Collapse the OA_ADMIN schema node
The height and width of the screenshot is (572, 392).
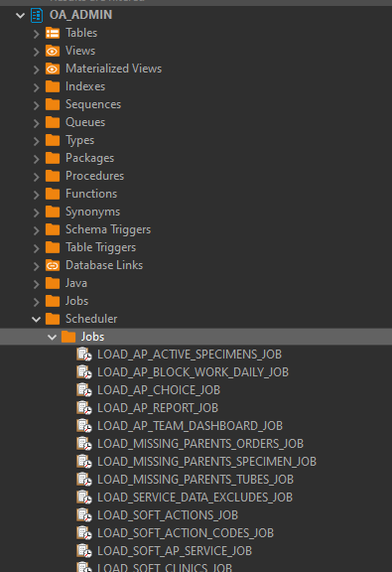tap(21, 16)
